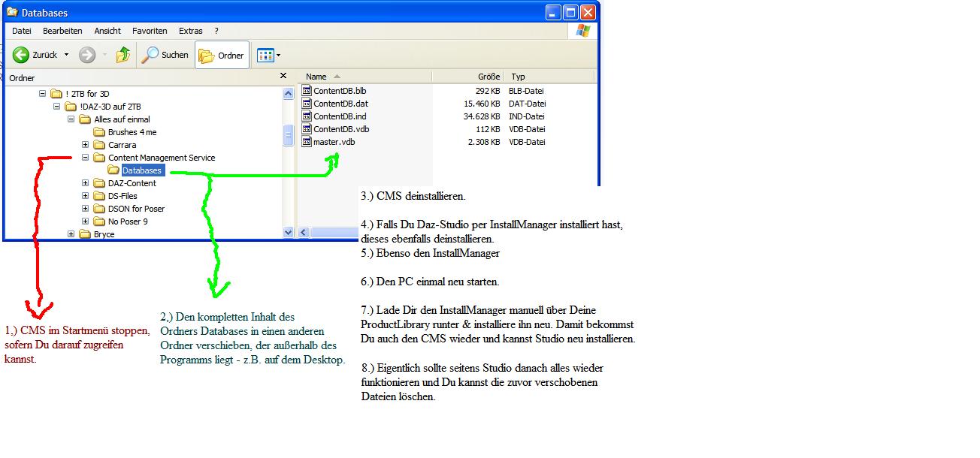Select the Content Management Service folder
The width and height of the screenshot is (980, 458).
coord(154,158)
